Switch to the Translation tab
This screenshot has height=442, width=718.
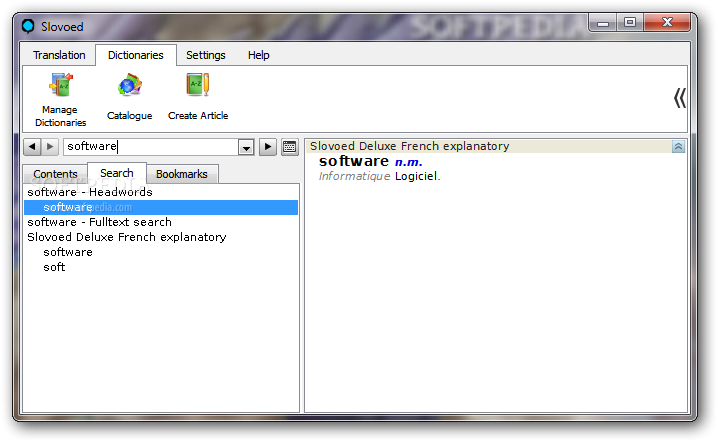coord(59,55)
